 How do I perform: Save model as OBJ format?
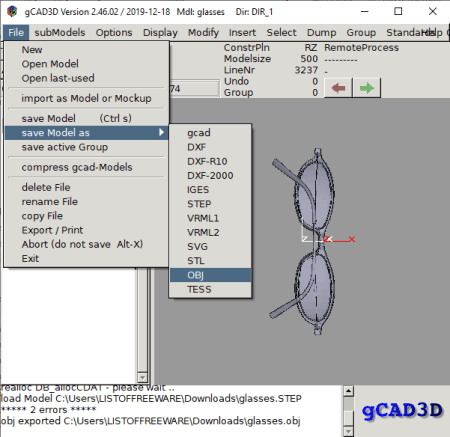click(x=210, y=275)
